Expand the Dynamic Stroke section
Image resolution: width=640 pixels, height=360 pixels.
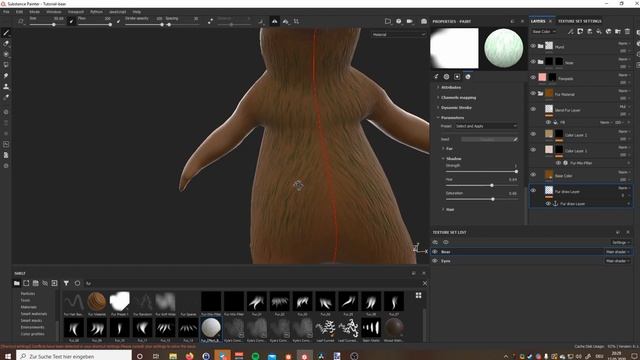(x=456, y=108)
